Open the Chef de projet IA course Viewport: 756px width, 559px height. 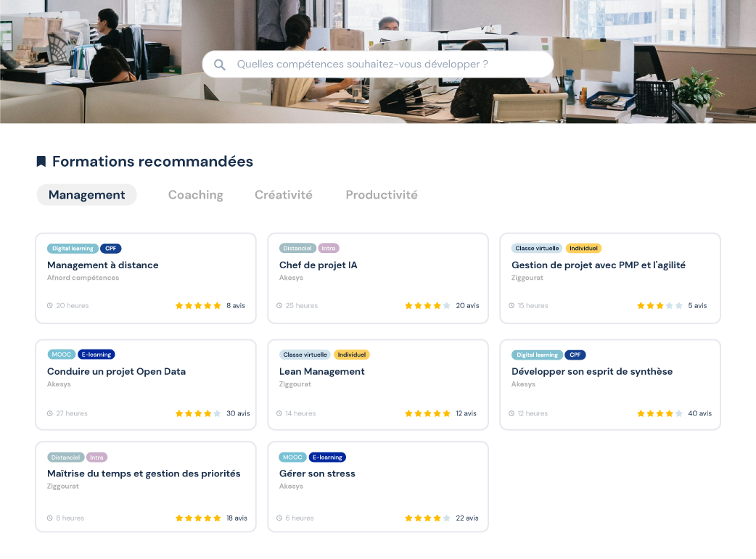point(319,265)
